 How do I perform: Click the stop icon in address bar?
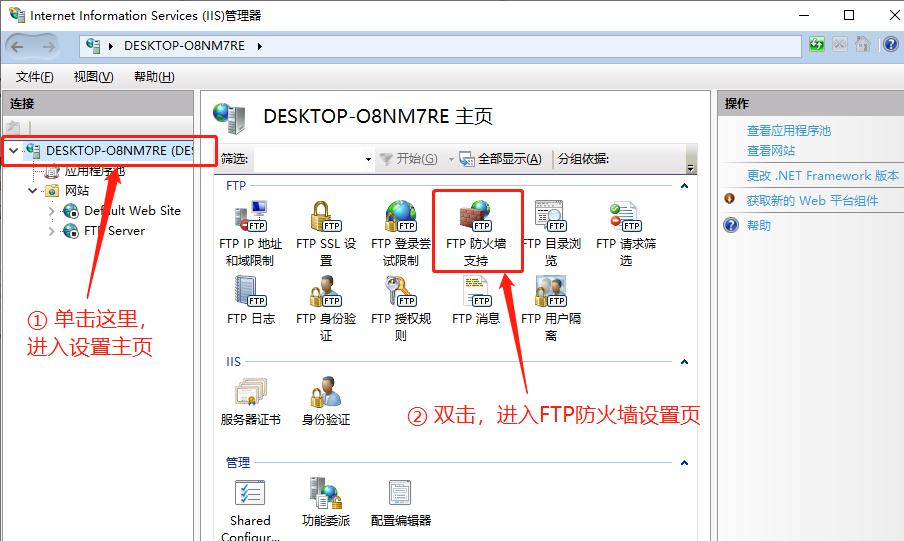[x=839, y=44]
